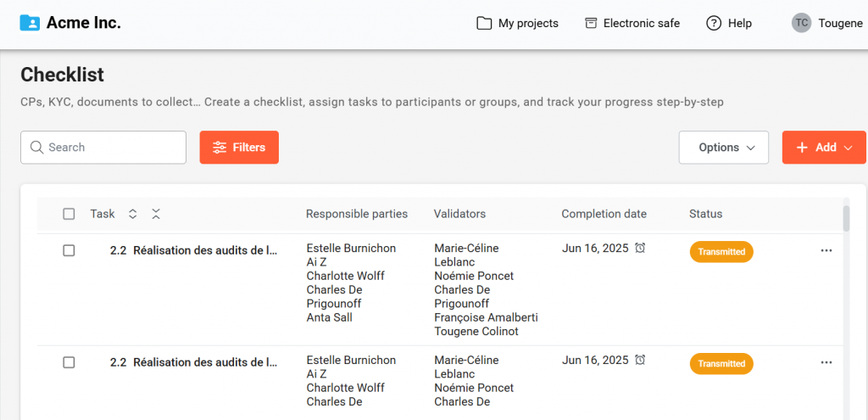Click the Help question mark icon
This screenshot has width=868, height=420.
714,23
